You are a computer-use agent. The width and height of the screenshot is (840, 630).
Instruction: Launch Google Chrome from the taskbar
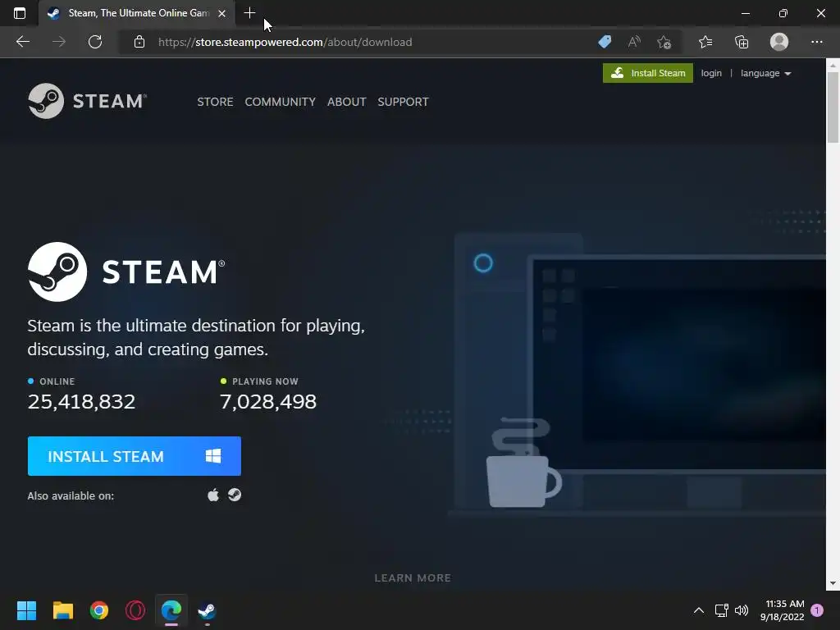coord(99,610)
